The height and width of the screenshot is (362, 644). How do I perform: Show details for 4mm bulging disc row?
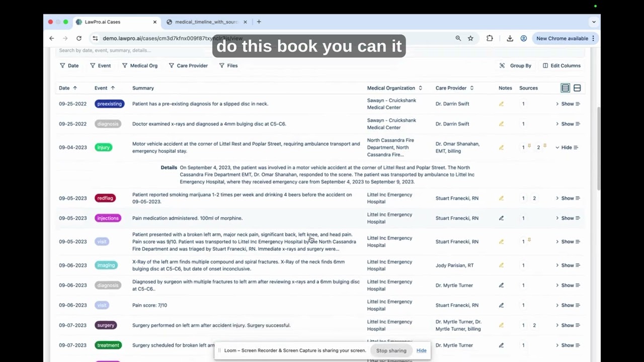pyautogui.click(x=568, y=124)
